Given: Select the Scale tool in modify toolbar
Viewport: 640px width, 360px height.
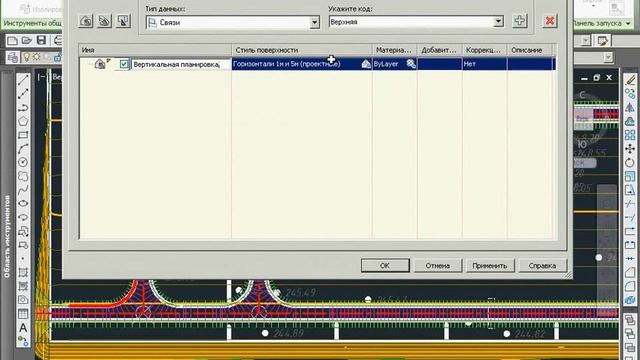Looking at the screenshot, I should click(x=630, y=176).
